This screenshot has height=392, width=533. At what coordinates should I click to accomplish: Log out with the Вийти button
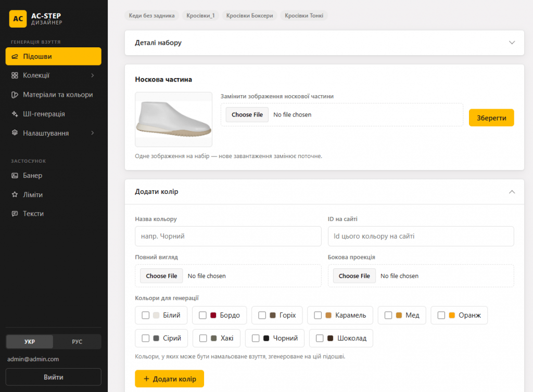[x=54, y=377]
